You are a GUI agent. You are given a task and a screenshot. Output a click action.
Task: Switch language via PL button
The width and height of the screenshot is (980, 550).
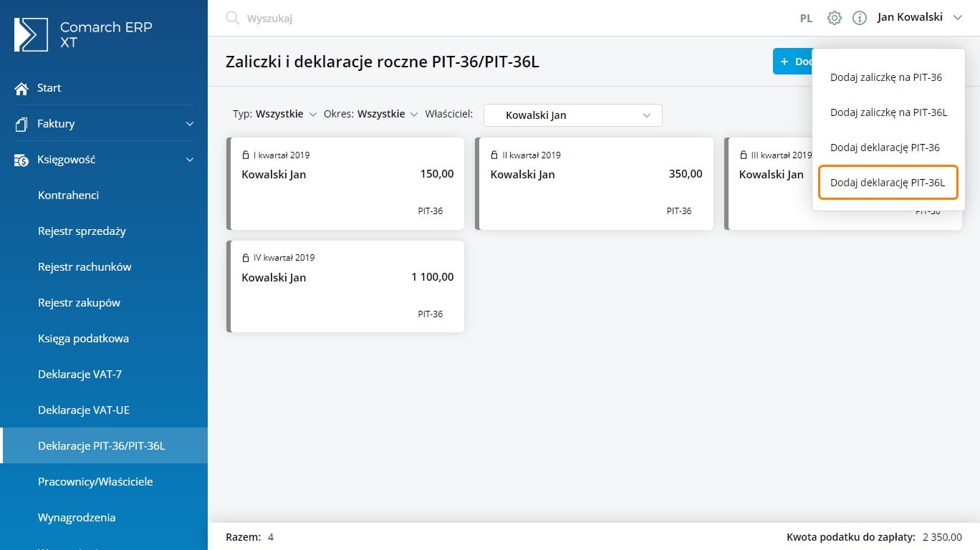coord(806,19)
